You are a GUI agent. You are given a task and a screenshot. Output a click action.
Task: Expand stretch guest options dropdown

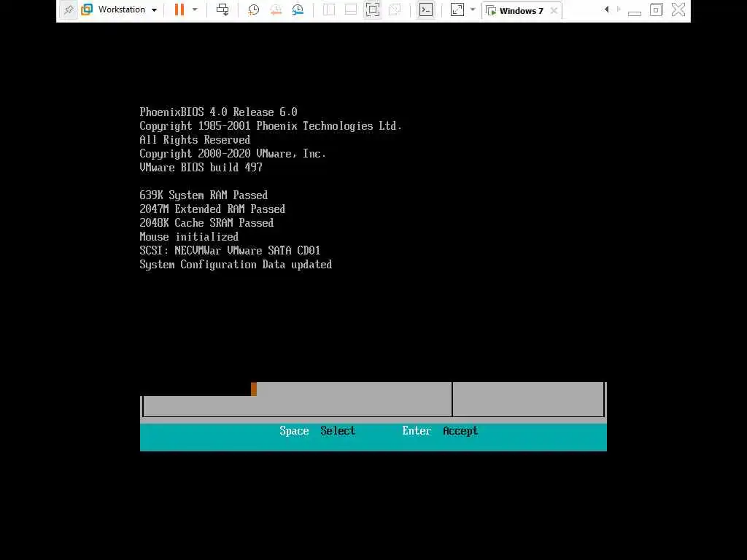[x=473, y=9]
